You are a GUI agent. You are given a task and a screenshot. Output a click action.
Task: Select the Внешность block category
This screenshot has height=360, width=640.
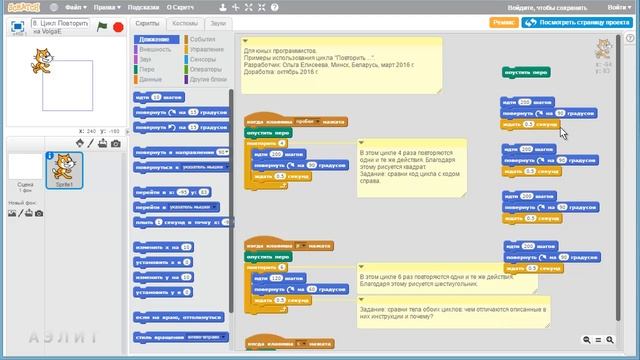(156, 49)
